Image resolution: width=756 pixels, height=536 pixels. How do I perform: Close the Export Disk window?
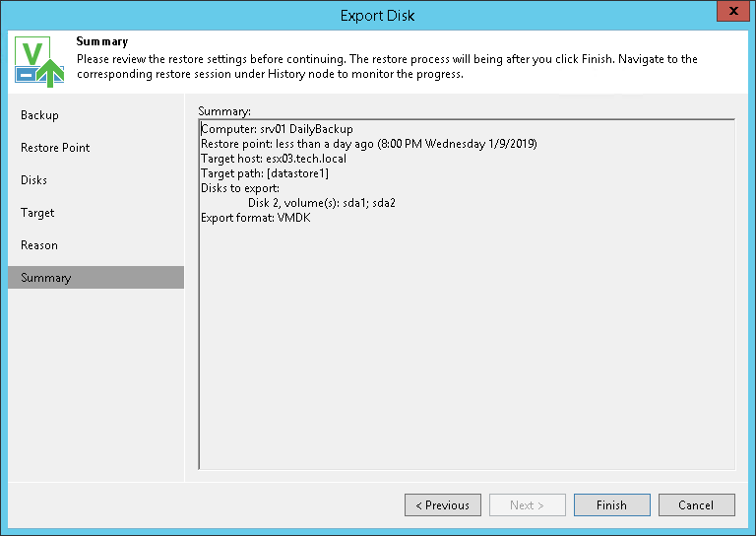pyautogui.click(x=732, y=11)
